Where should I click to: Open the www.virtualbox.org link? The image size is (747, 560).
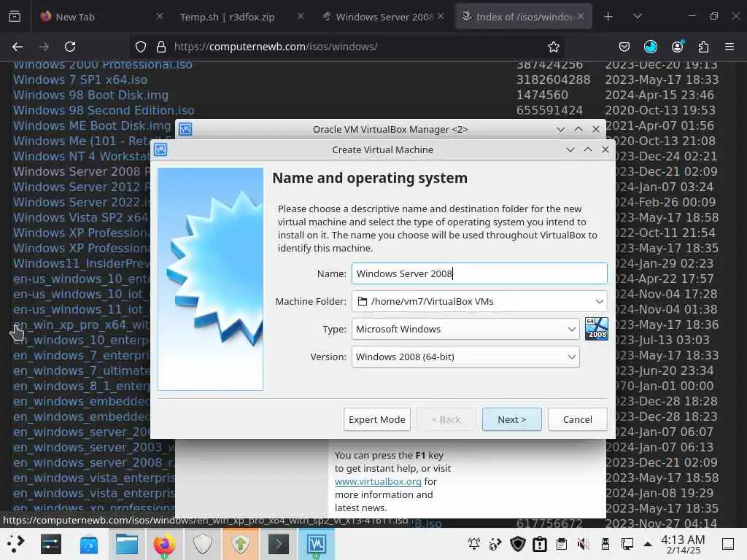click(378, 481)
